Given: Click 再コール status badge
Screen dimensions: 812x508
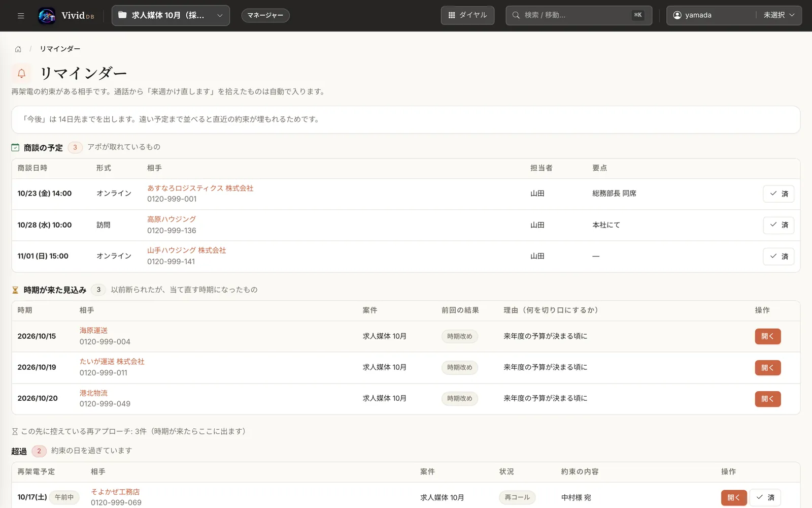Looking at the screenshot, I should [x=517, y=497].
